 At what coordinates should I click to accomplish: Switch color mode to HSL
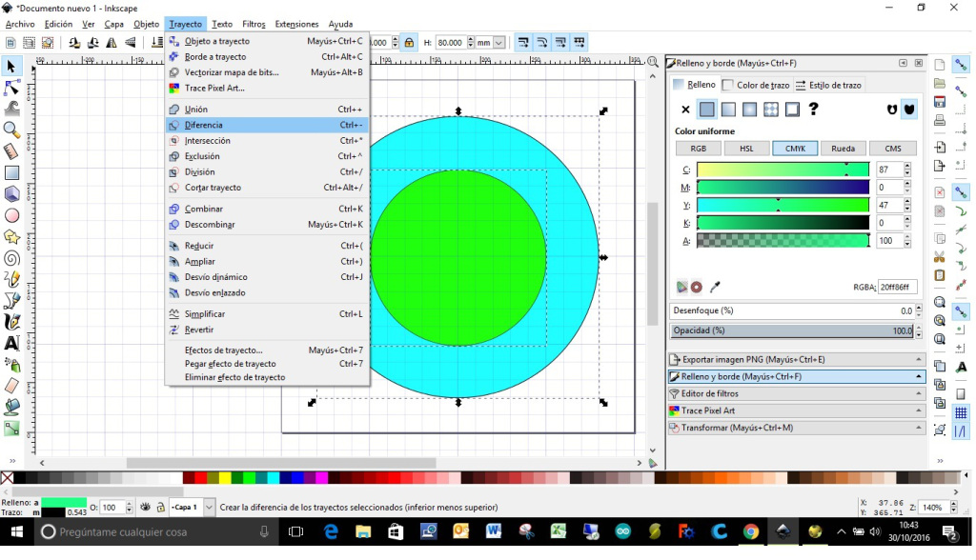click(747, 149)
